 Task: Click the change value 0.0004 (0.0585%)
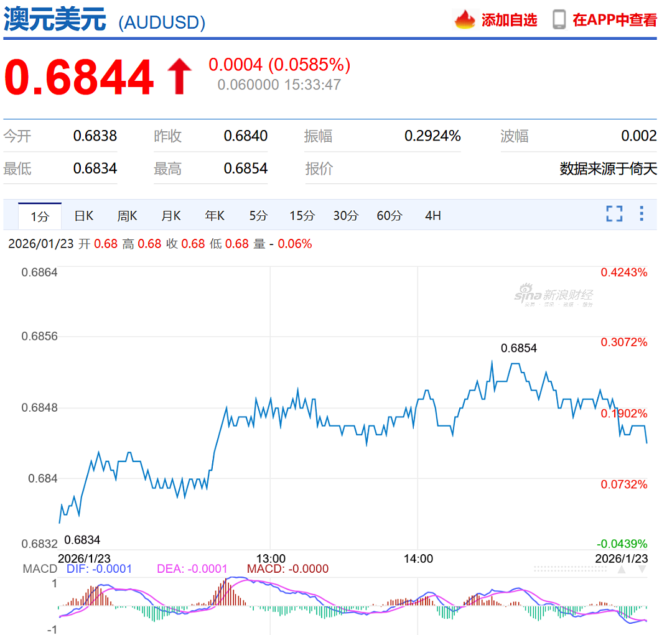[279, 65]
